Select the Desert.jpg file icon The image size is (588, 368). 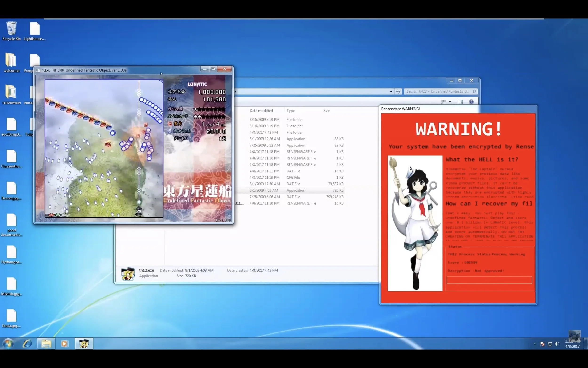pyautogui.click(x=11, y=190)
